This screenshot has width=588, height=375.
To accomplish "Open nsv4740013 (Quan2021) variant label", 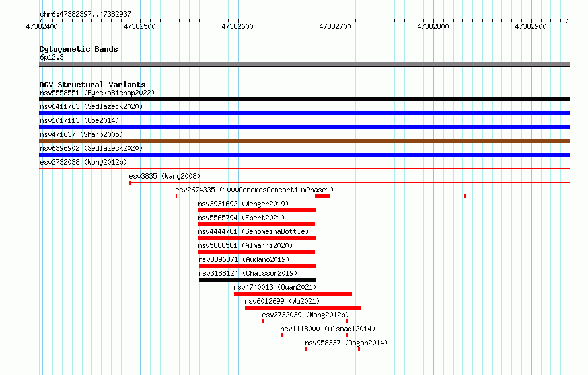I will click(x=275, y=287).
